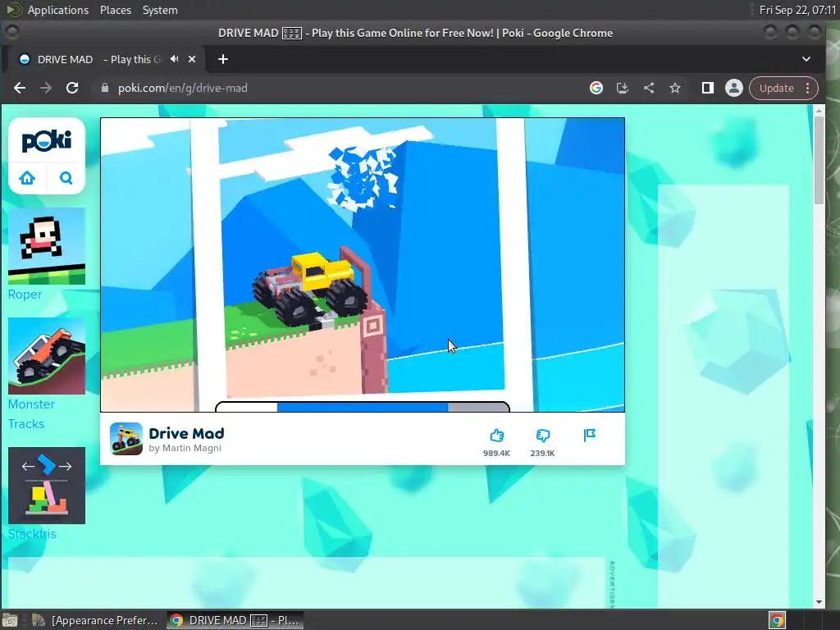The width and height of the screenshot is (840, 630).
Task: Open the System menu
Action: [x=160, y=10]
